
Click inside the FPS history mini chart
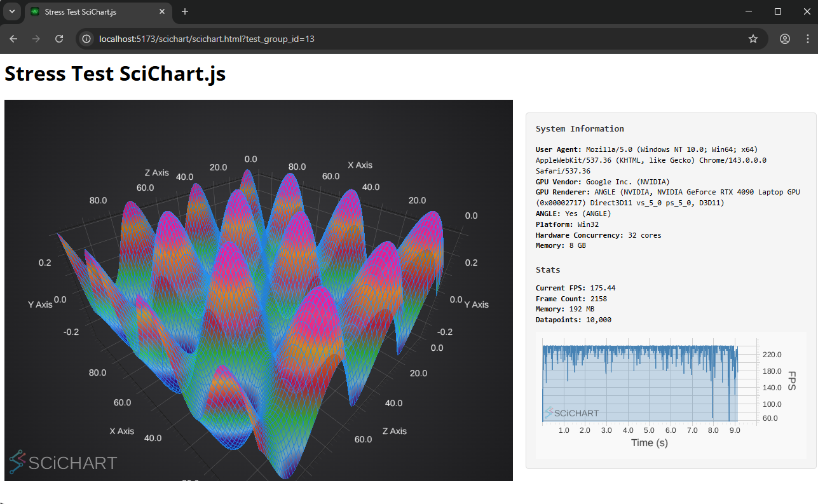pyautogui.click(x=642, y=381)
